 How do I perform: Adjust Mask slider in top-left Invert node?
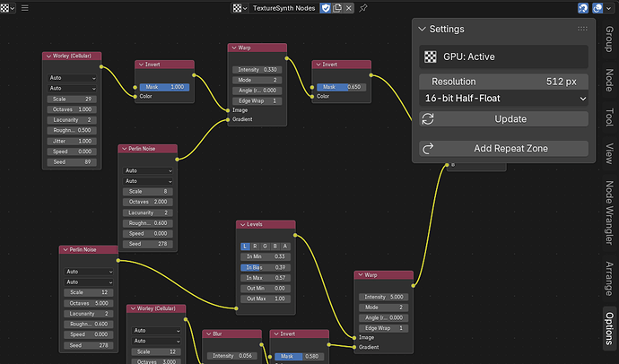(165, 87)
